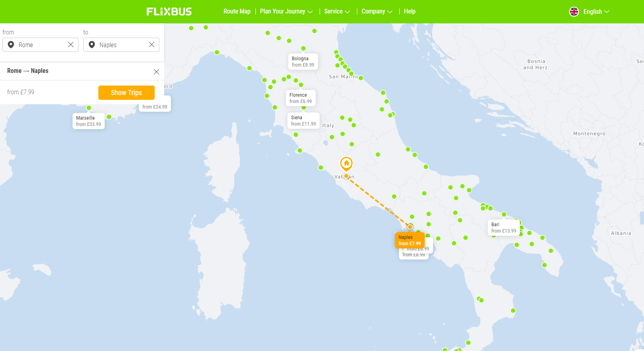Expand the Plan Your Journey menu

coord(286,11)
